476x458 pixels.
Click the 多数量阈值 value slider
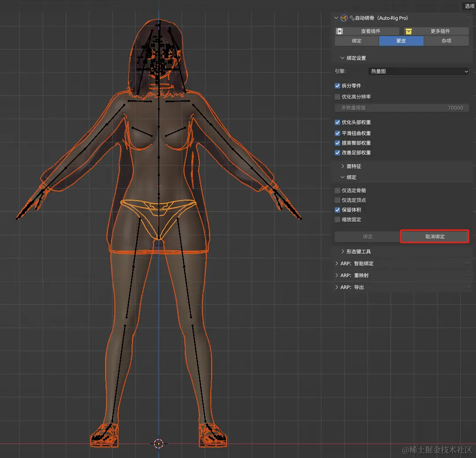point(402,108)
